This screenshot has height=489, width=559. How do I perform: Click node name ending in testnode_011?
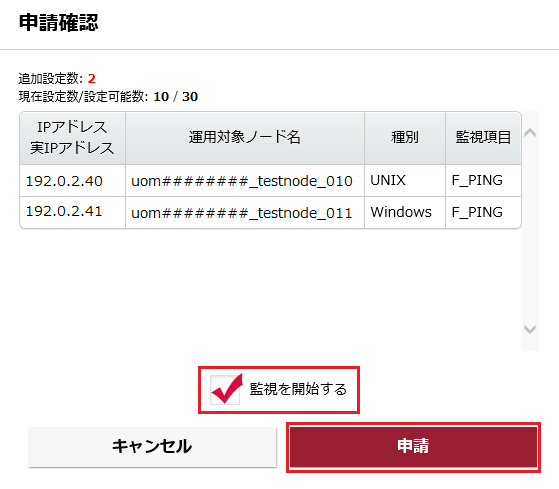pos(242,213)
